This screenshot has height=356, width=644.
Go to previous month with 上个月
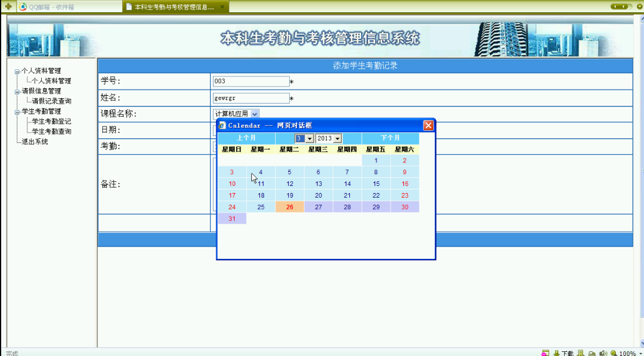pyautogui.click(x=246, y=138)
